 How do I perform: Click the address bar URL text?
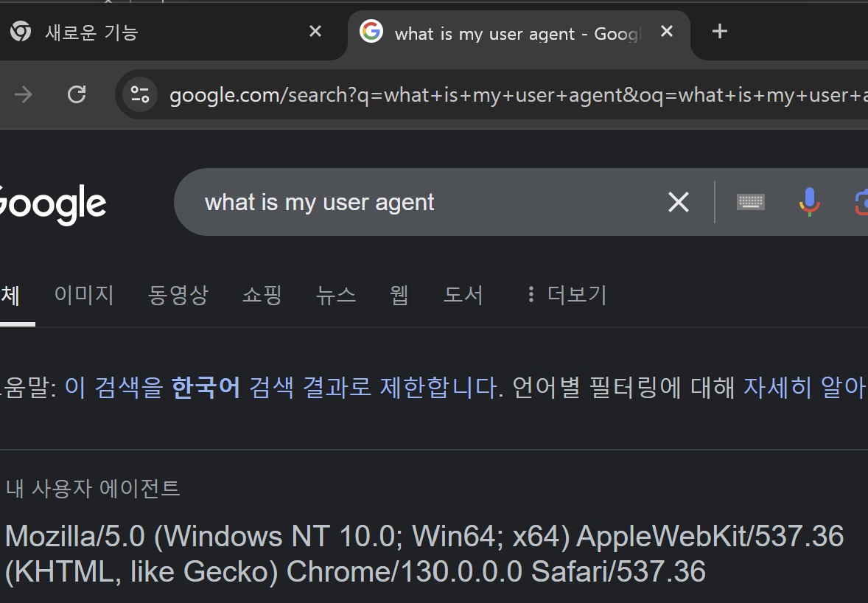tap(518, 95)
